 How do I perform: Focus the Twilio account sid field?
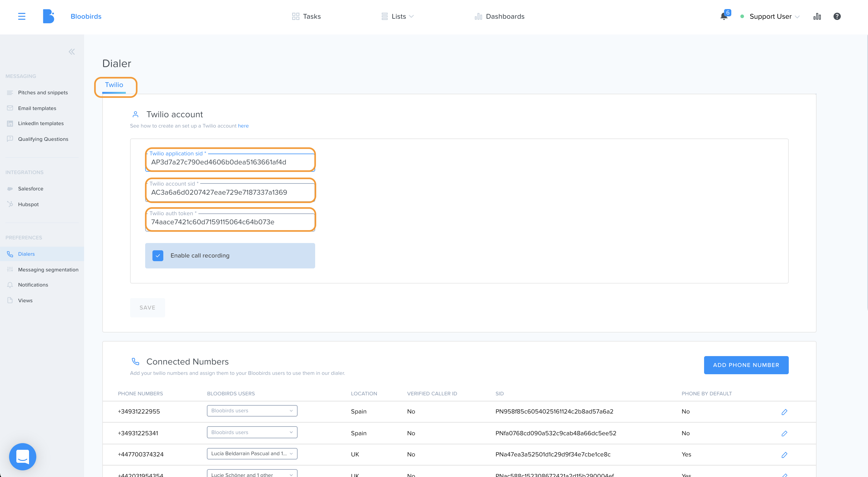[230, 192]
